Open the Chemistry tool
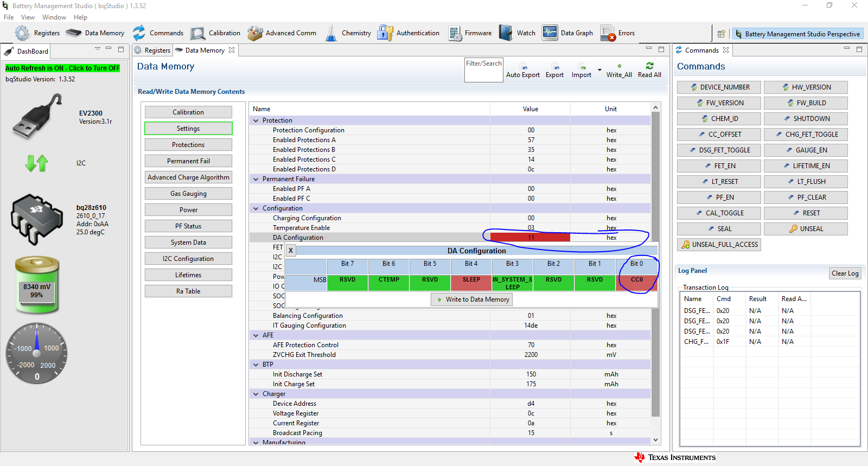 click(348, 33)
